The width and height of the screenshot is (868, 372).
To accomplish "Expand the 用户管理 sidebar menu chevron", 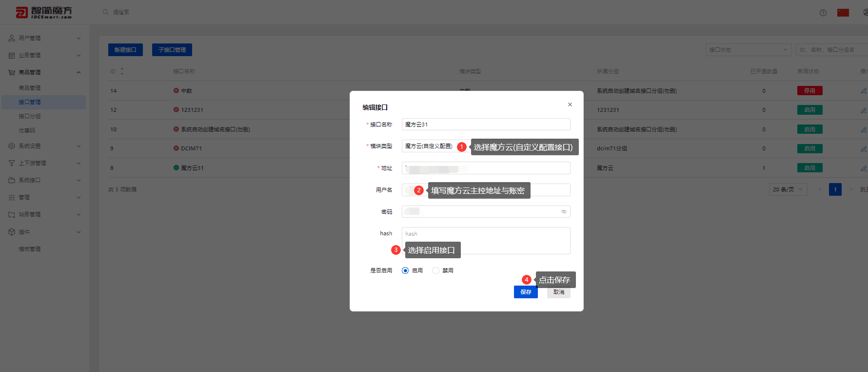I will coord(79,38).
